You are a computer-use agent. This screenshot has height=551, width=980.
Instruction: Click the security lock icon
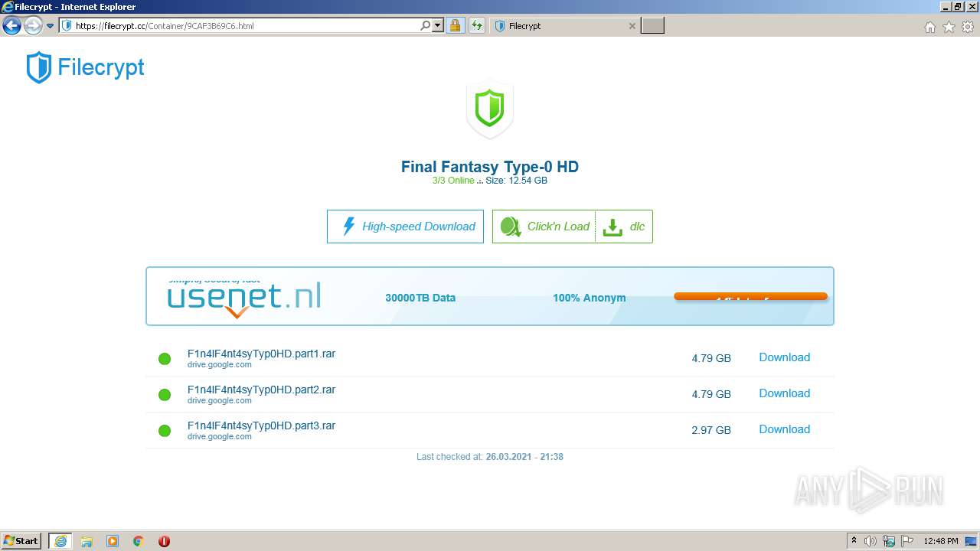tap(456, 25)
